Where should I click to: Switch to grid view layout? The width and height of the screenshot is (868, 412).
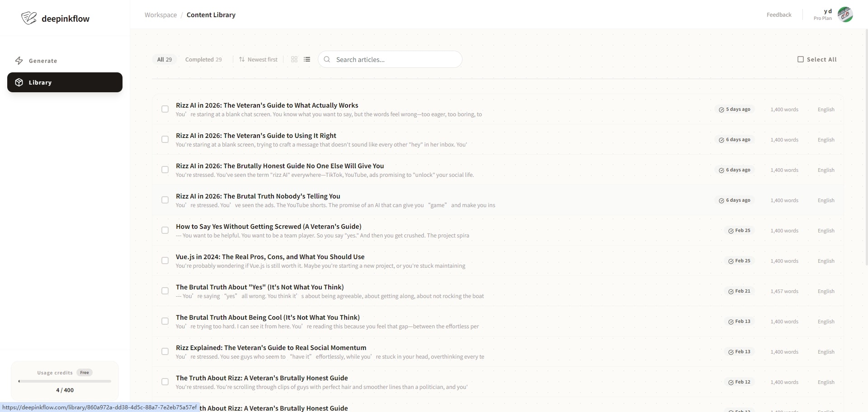pyautogui.click(x=294, y=59)
